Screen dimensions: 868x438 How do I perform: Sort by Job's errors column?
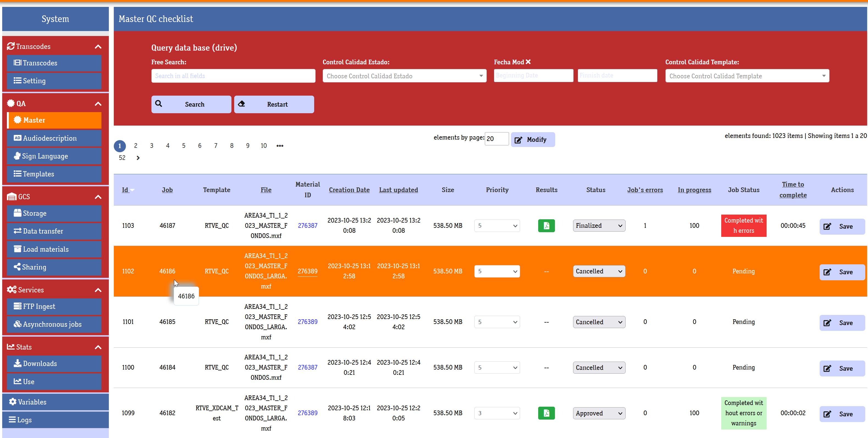pos(645,190)
